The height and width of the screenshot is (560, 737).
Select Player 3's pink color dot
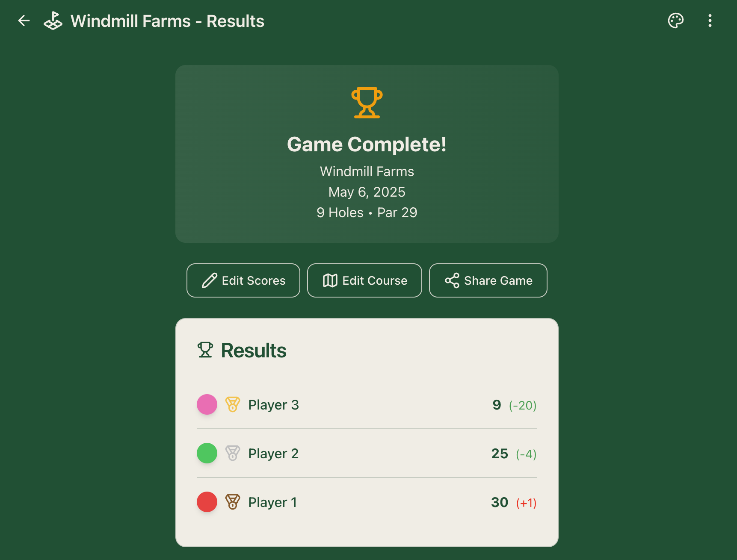[x=207, y=404]
